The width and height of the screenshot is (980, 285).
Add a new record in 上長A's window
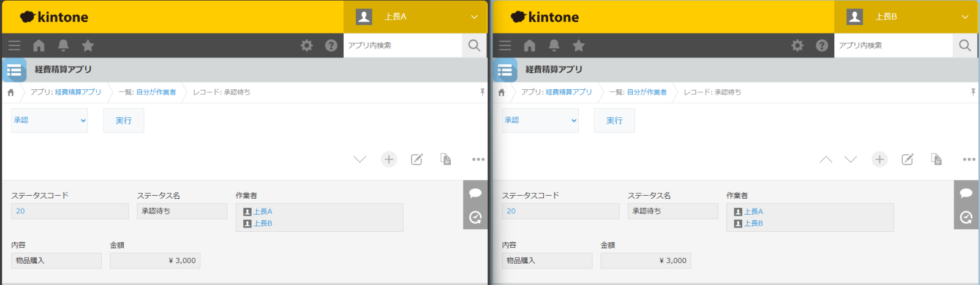388,159
